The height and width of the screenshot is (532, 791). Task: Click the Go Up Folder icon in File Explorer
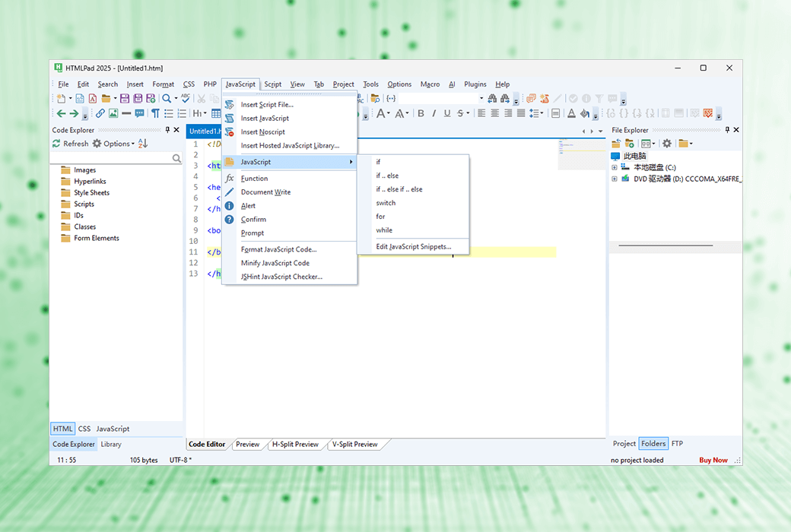616,144
